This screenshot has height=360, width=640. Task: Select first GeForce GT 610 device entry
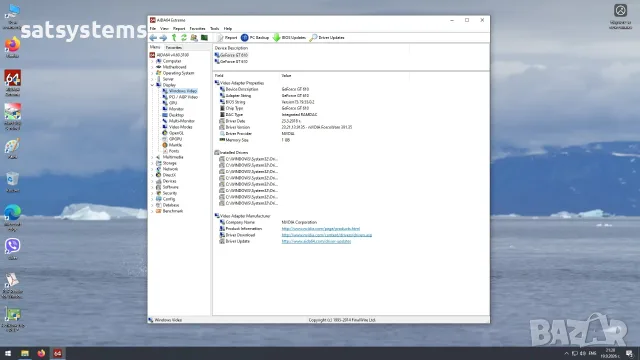(231, 55)
